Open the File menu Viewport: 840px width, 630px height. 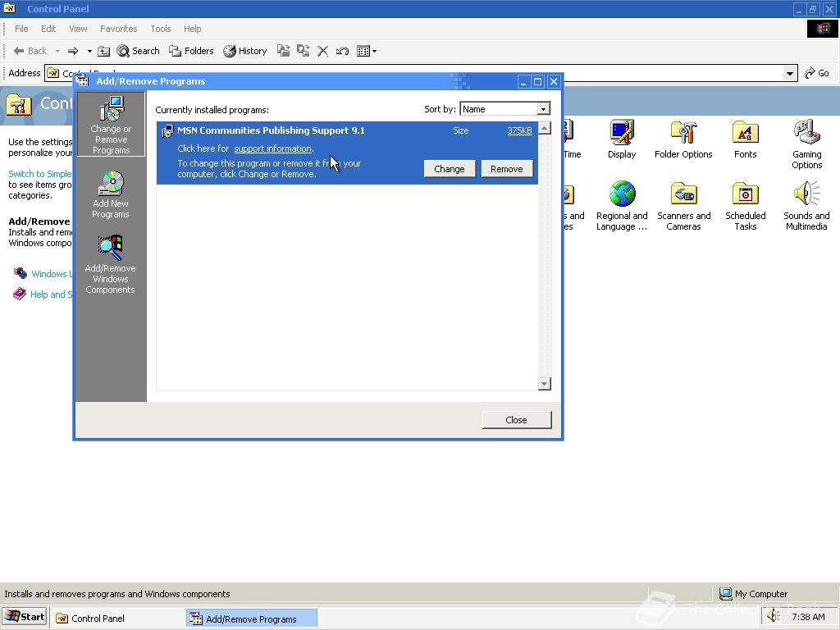click(x=21, y=29)
